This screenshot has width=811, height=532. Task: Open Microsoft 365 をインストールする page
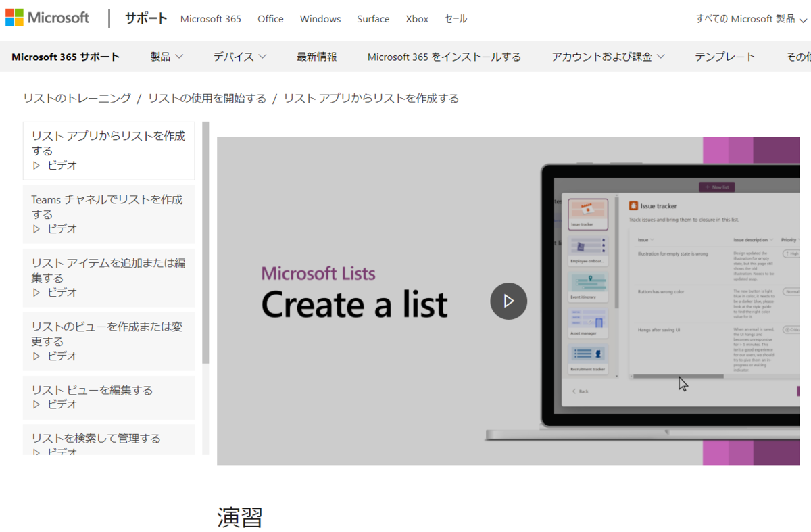coord(443,57)
